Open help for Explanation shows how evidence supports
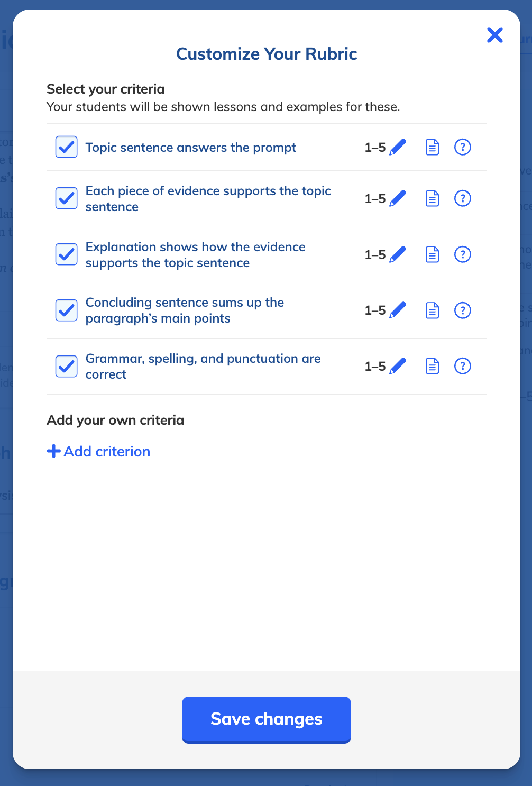 pyautogui.click(x=463, y=254)
